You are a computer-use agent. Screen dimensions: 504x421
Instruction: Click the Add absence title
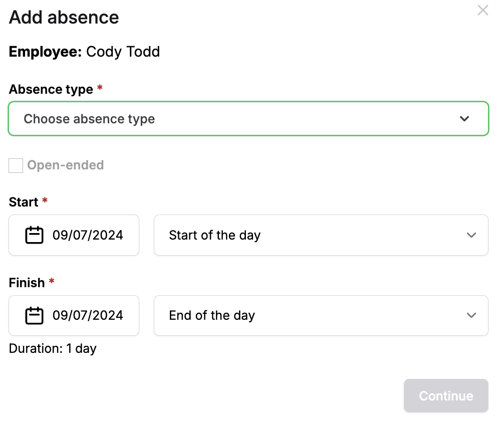tap(64, 18)
